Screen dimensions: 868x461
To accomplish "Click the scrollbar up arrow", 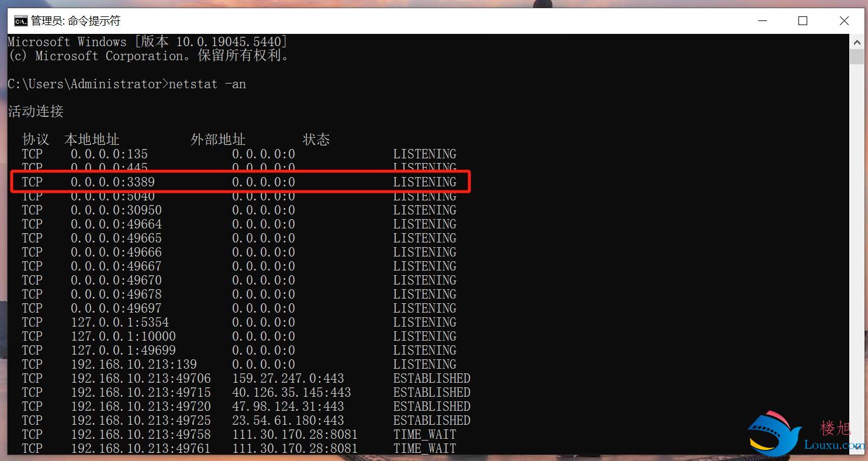I will pyautogui.click(x=857, y=42).
